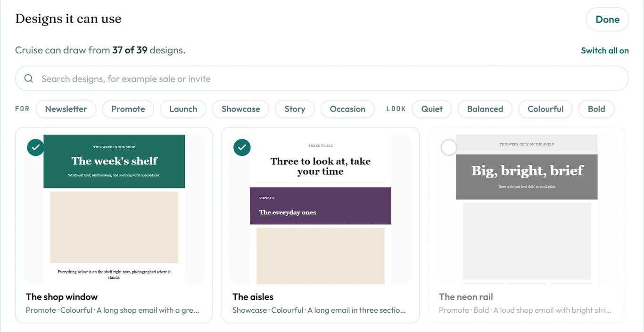Open The aisles preview thumbnail

[x=321, y=209]
